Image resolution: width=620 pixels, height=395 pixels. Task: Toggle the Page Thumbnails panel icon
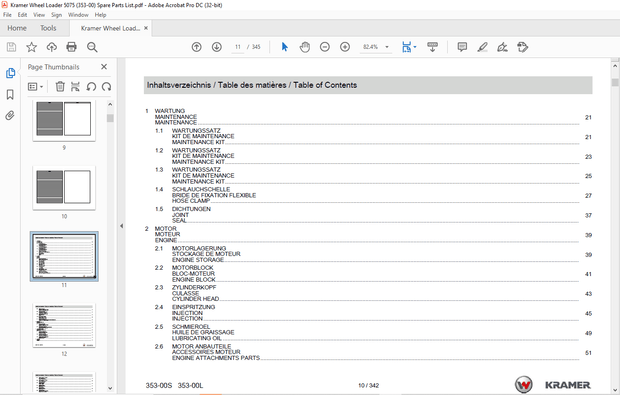point(10,73)
